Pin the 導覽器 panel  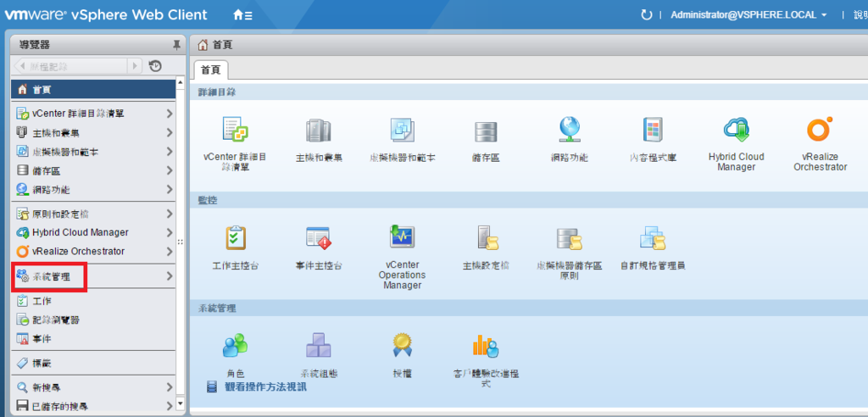tap(177, 45)
